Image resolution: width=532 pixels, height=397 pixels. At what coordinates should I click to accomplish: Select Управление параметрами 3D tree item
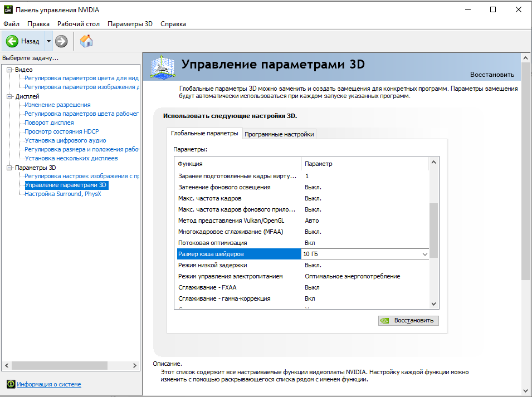coord(66,185)
